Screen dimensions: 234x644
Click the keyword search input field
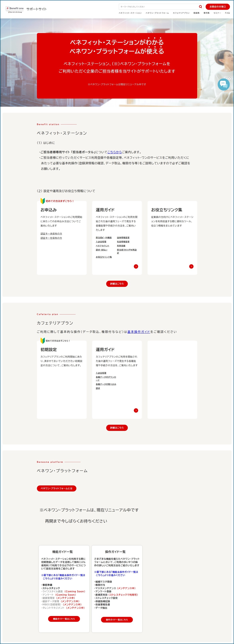pos(158,7)
